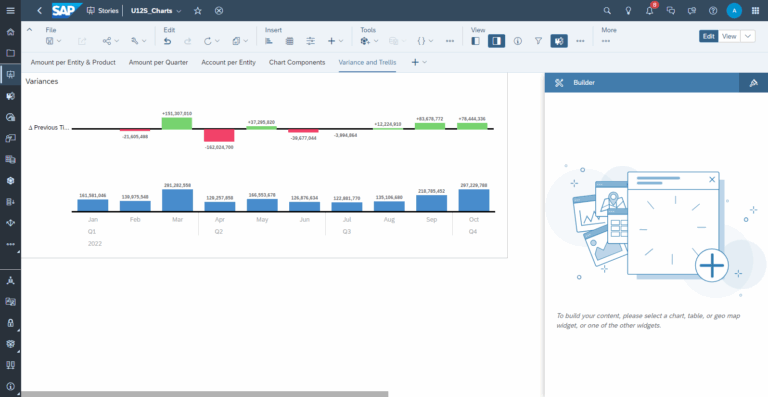
Task: Show more View options with the ellipsis
Action: (580, 41)
